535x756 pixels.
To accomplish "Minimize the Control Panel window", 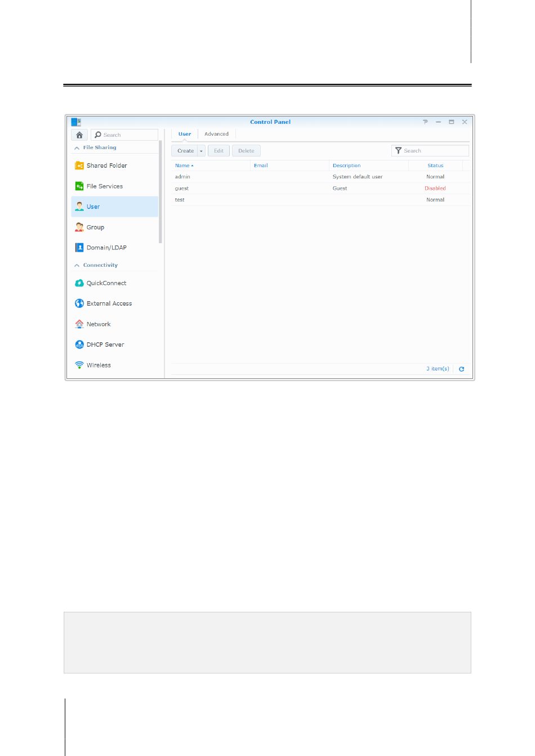I will (x=438, y=122).
